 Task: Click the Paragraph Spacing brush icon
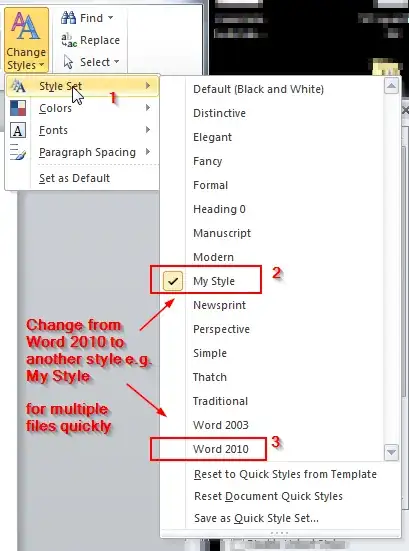(x=18, y=153)
